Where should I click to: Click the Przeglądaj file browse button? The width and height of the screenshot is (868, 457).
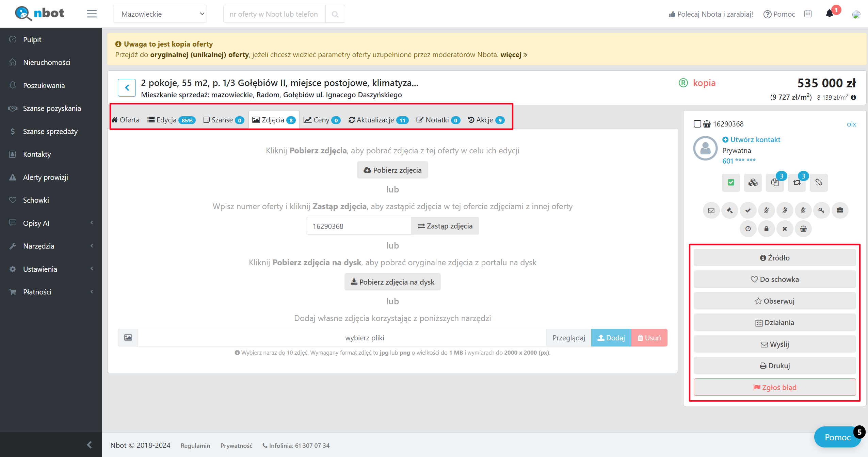(568, 338)
